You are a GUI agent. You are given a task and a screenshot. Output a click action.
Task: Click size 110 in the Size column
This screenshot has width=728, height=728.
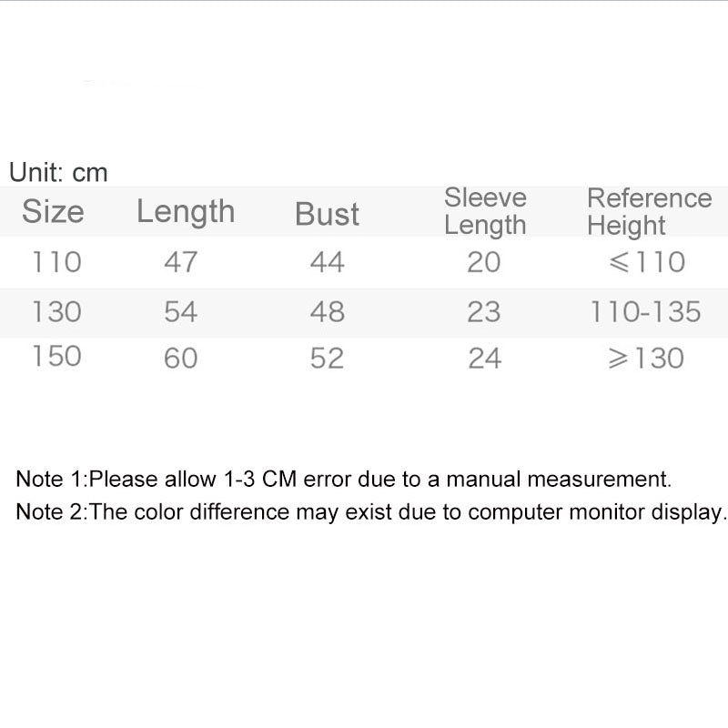pyautogui.click(x=56, y=262)
